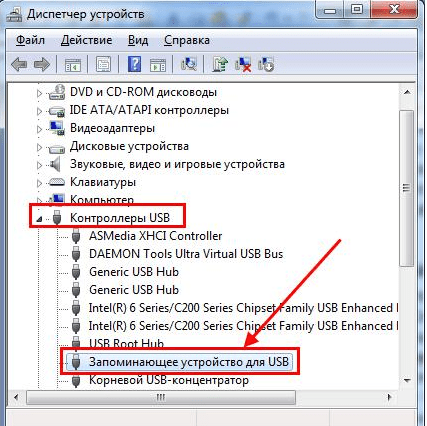The width and height of the screenshot is (427, 426).
Task: Click the blue Help question-mark icon
Action: tap(134, 64)
